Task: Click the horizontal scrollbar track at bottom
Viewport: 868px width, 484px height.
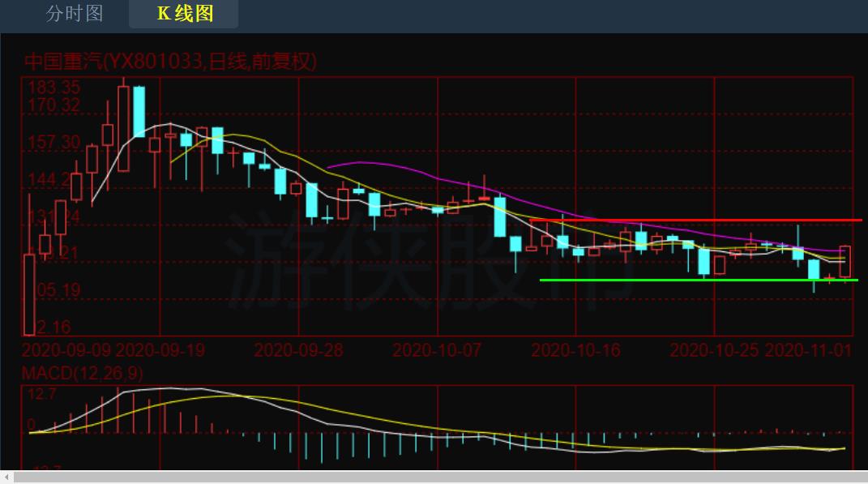Action: [440, 477]
